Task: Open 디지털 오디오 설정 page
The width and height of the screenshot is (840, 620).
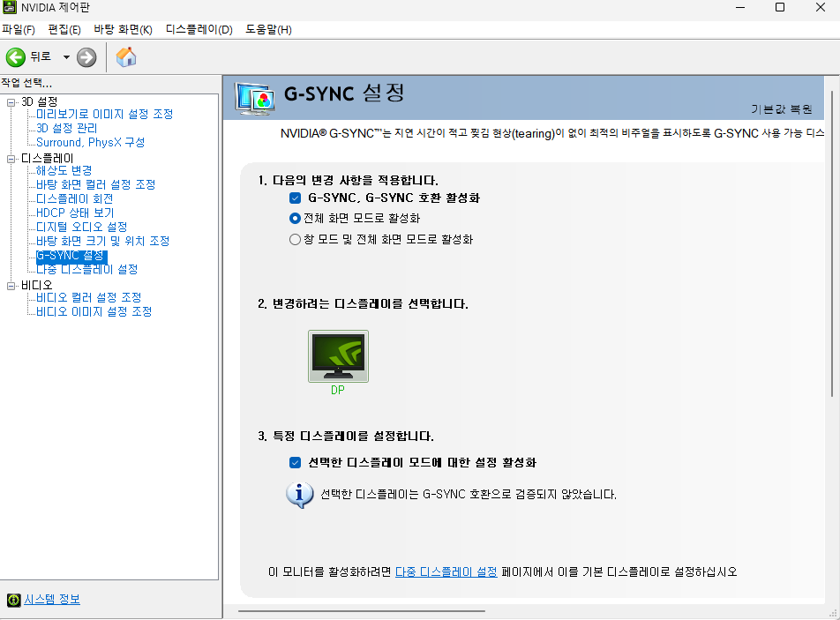Action: 81,227
